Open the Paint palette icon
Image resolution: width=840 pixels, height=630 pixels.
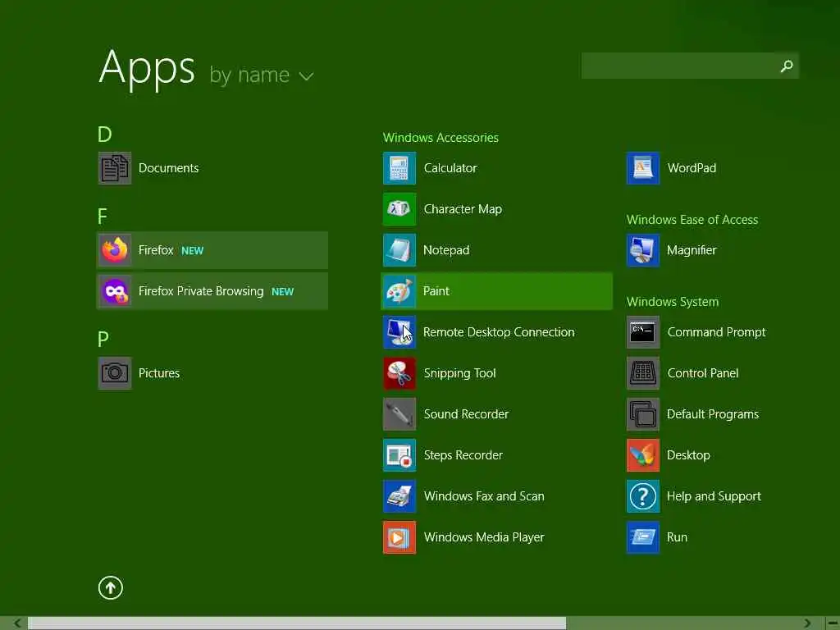click(399, 291)
